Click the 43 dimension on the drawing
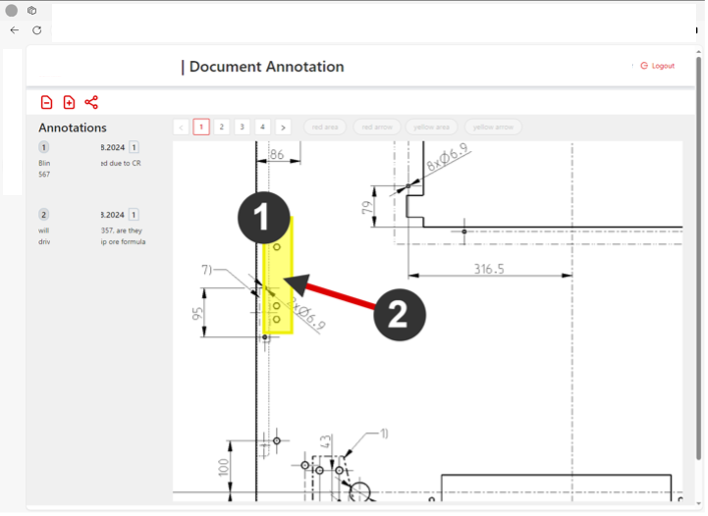This screenshot has height=516, width=708. [x=325, y=442]
